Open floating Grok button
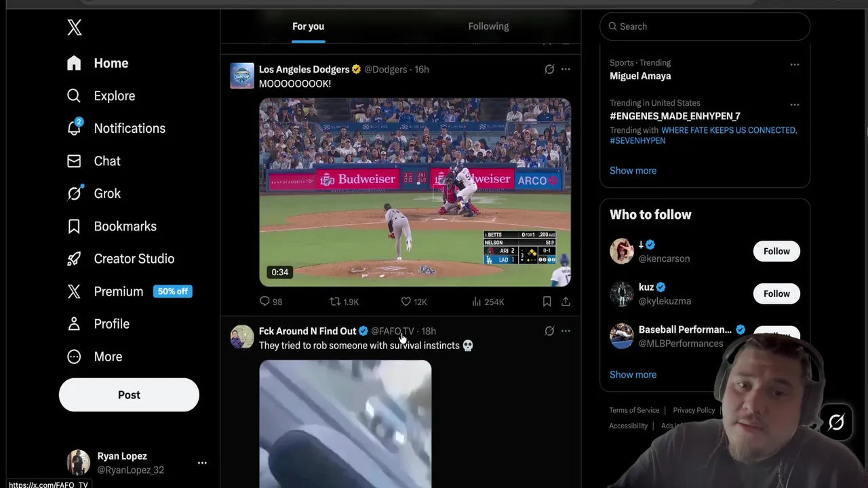The height and width of the screenshot is (488, 868). pyautogui.click(x=836, y=422)
